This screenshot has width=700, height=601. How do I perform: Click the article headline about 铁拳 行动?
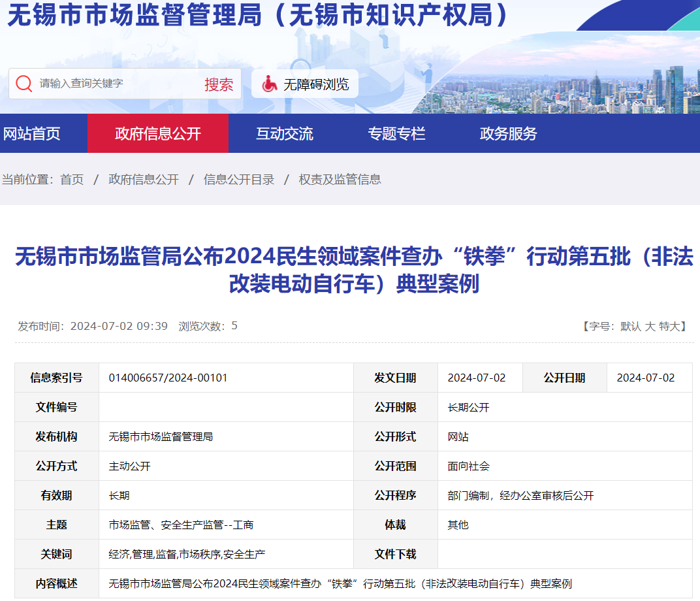pyautogui.click(x=354, y=270)
